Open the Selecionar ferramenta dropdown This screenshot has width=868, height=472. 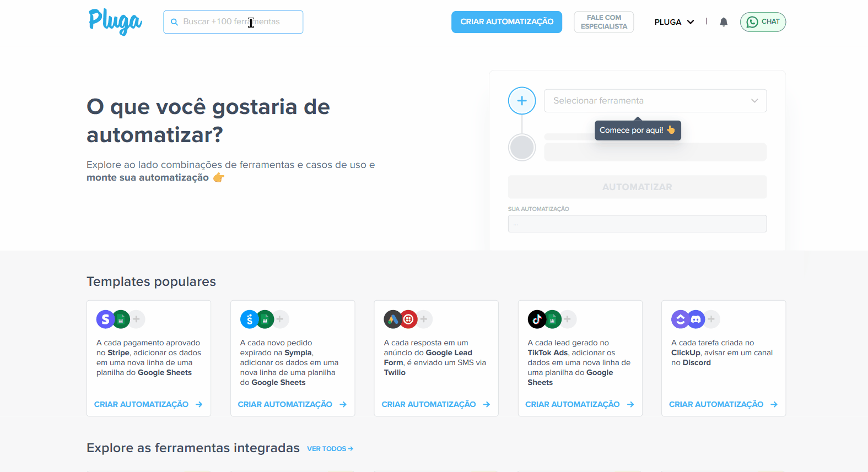click(655, 101)
